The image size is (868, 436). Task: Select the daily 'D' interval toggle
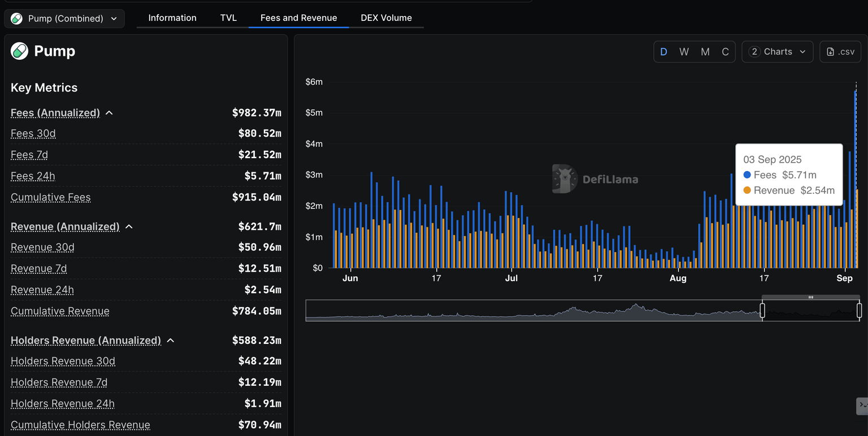click(x=663, y=51)
